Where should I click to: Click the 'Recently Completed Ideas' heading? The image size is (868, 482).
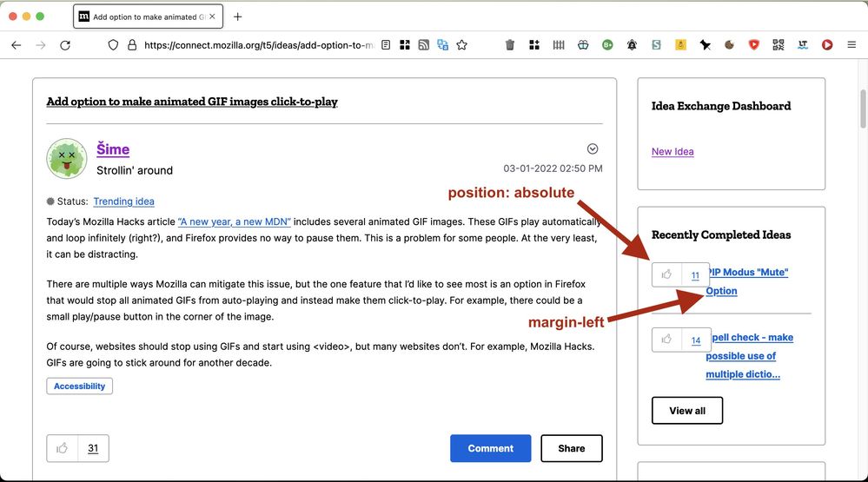click(x=721, y=234)
